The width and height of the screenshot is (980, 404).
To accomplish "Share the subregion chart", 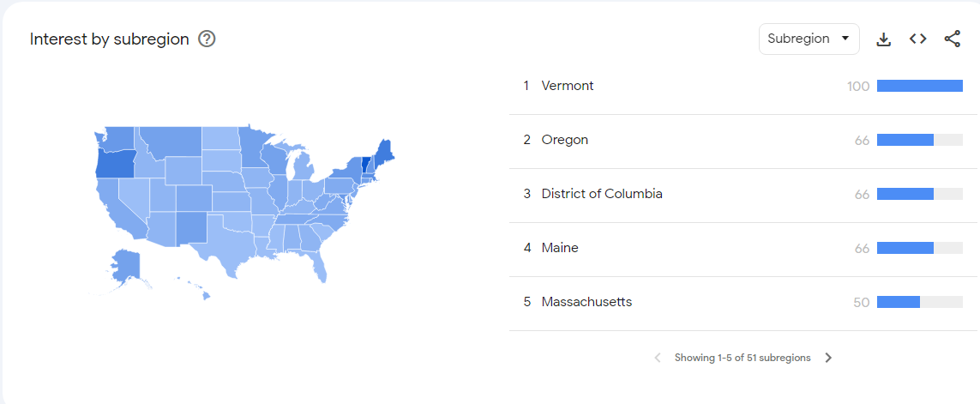I will pyautogui.click(x=952, y=39).
